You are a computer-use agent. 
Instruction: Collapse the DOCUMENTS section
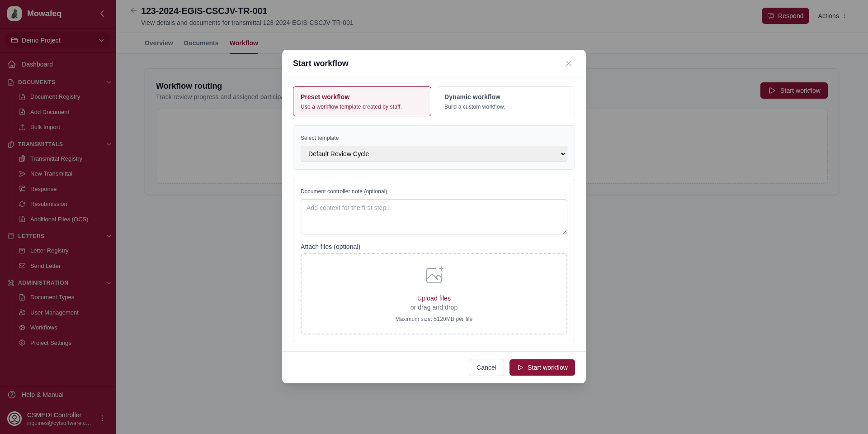click(x=109, y=82)
